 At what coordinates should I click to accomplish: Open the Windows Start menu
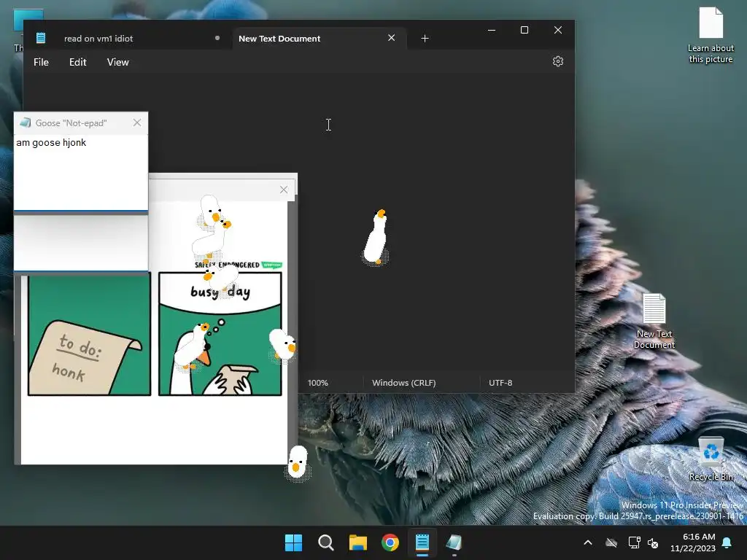(x=293, y=542)
